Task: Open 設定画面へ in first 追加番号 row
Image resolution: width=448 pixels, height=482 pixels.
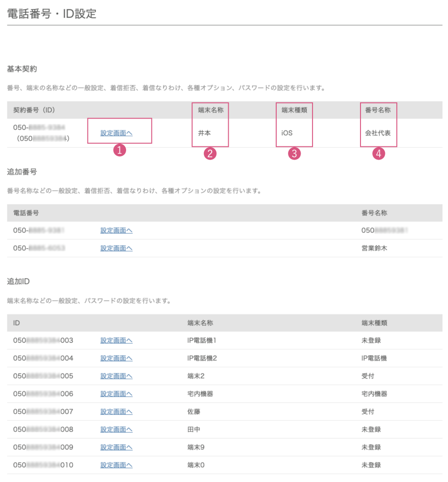Action: tap(116, 231)
